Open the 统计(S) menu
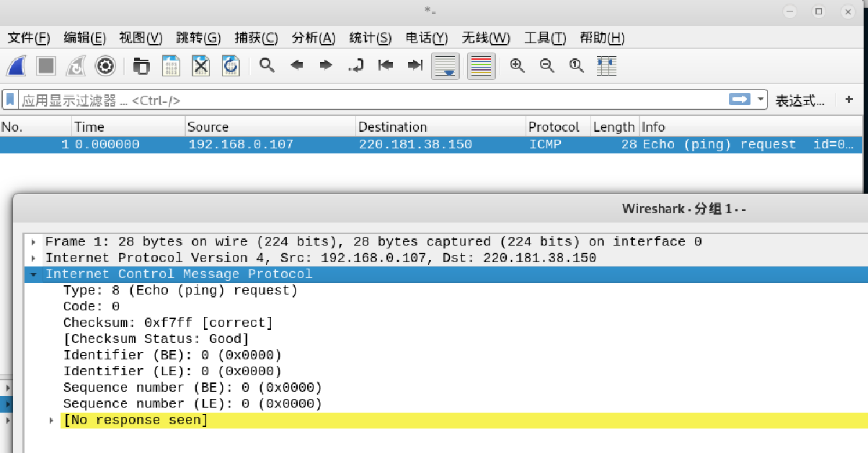The height and width of the screenshot is (453, 868). coord(370,38)
